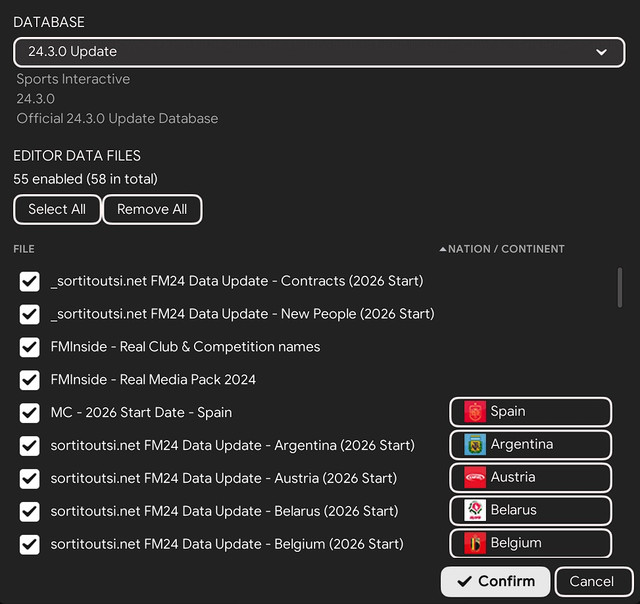Toggle MC 2026 Start Date Spain checkbox
This screenshot has height=604, width=640.
tap(29, 413)
